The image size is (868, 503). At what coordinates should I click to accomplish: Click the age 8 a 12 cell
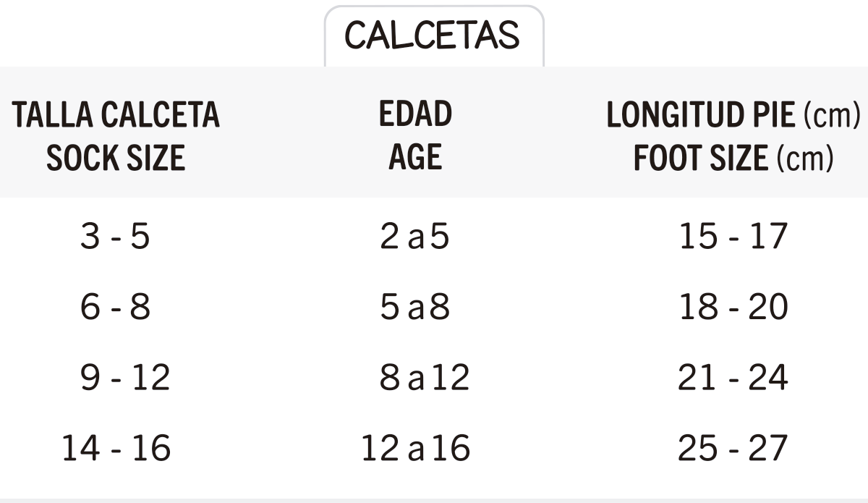coord(425,378)
